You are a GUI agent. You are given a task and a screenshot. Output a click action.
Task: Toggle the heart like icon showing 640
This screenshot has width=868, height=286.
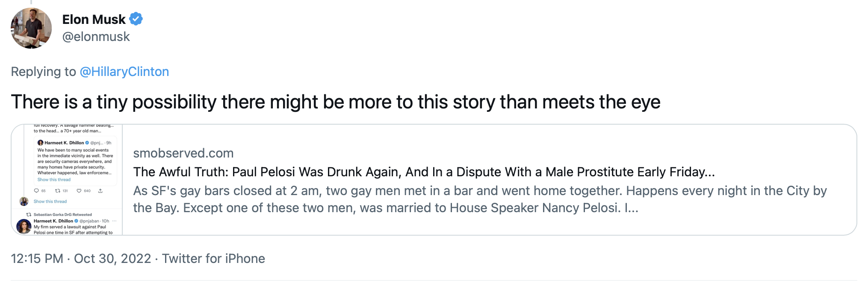point(79,191)
